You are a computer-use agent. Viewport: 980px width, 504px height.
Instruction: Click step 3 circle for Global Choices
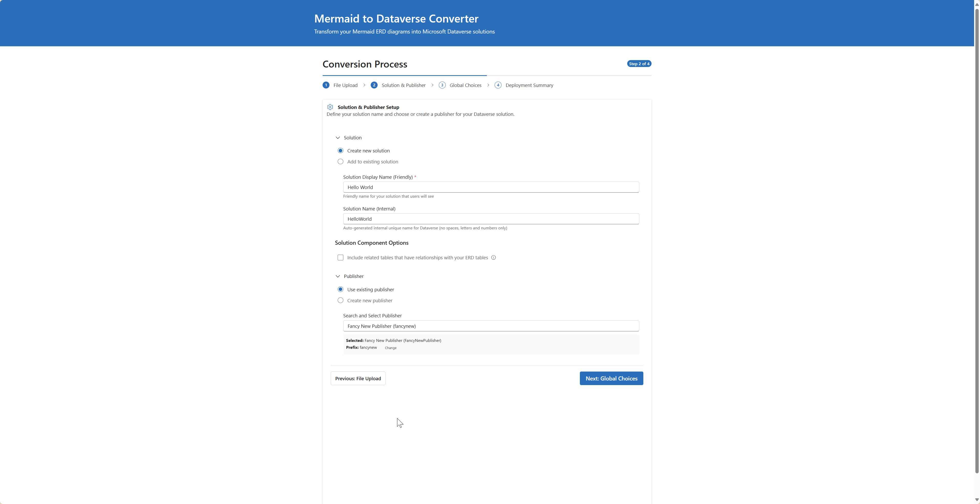coord(442,85)
